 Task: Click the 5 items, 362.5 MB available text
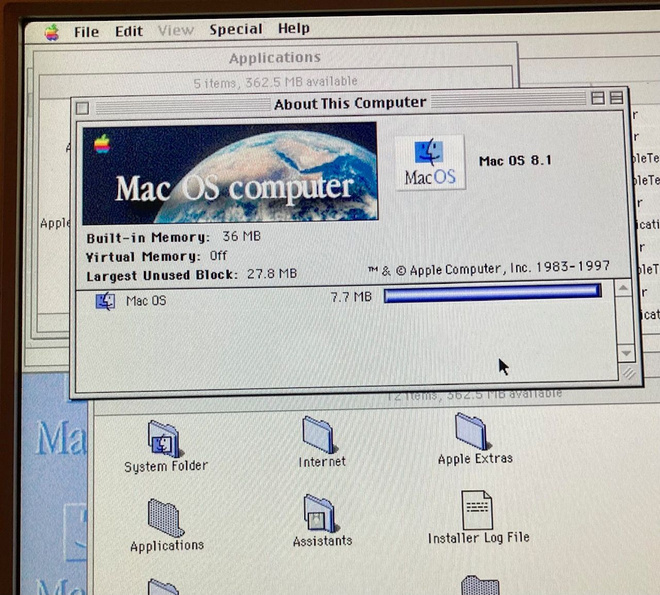point(275,82)
